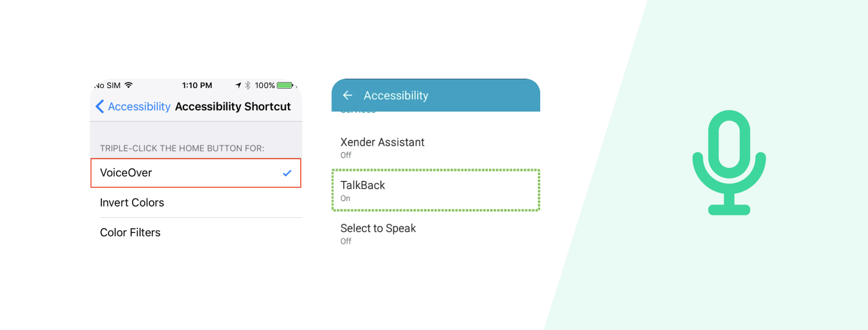Tap the 100% battery percentage text
Viewport: 868px width, 330px height.
tap(265, 85)
